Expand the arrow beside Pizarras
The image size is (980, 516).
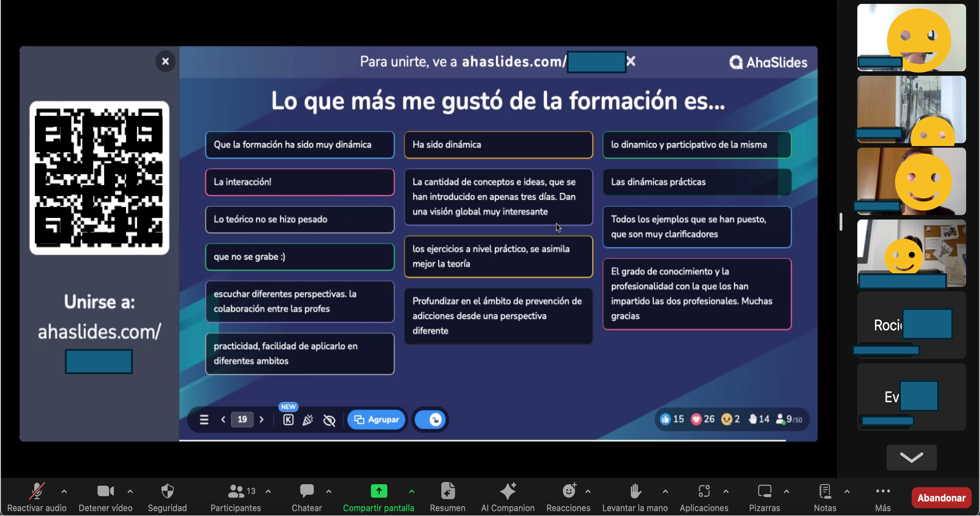click(x=786, y=491)
